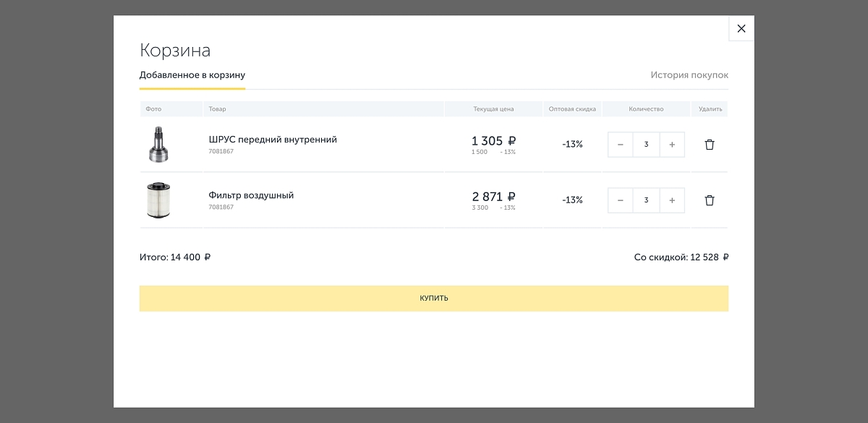This screenshot has width=868, height=423.
Task: Click product name ШРУС передний внутренний
Action: pos(273,140)
